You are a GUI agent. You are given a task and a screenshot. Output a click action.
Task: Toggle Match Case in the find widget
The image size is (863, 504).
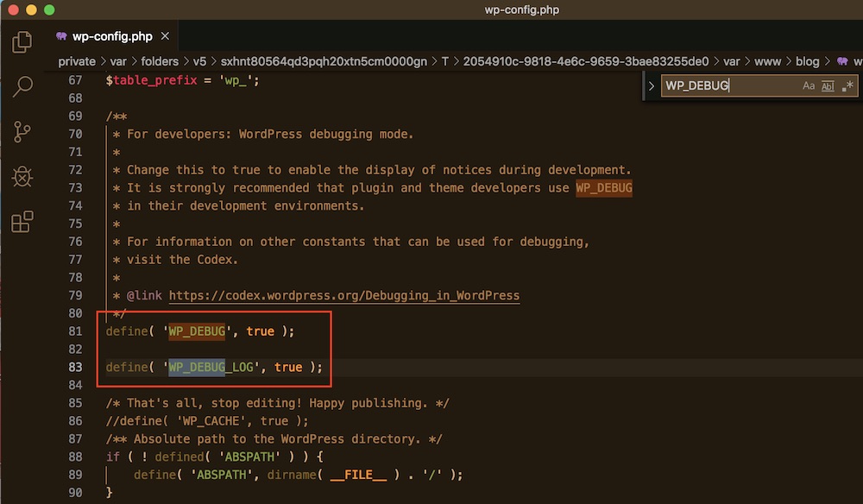[x=809, y=85]
